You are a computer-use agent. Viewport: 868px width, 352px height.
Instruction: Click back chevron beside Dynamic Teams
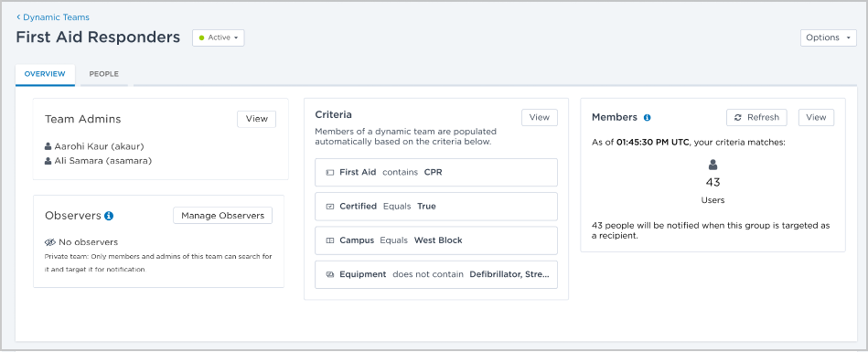click(18, 17)
